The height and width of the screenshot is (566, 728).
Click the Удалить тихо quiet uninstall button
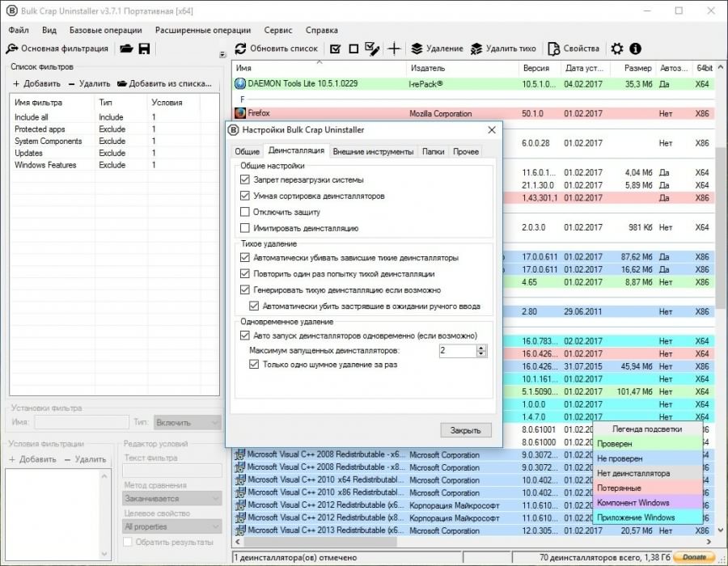(x=504, y=49)
